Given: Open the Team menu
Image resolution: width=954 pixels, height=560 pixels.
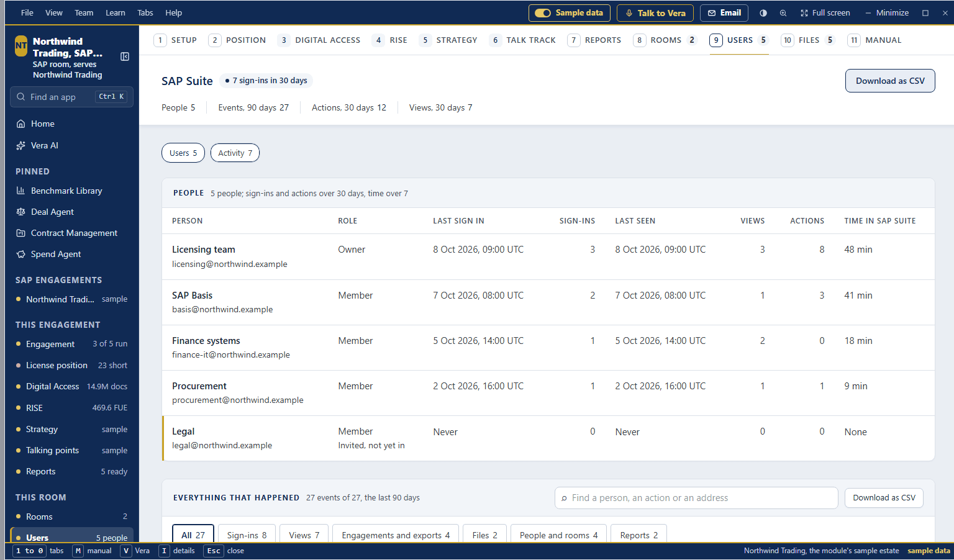Looking at the screenshot, I should pos(84,13).
